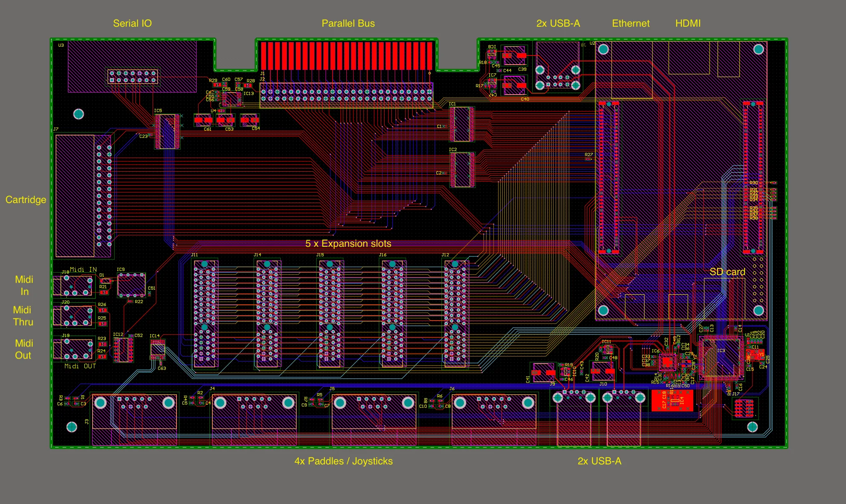Click the "2x USB-A" label beside Ethernet

[558, 23]
